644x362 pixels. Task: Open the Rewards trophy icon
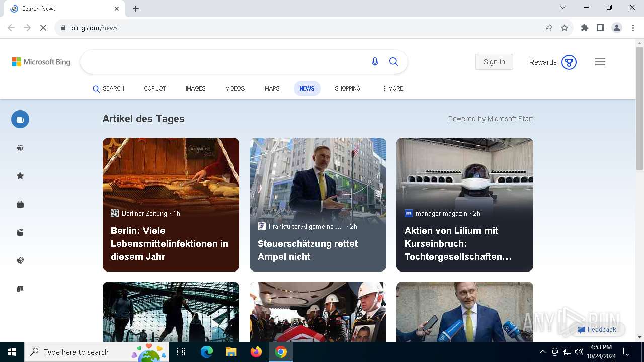click(x=569, y=62)
